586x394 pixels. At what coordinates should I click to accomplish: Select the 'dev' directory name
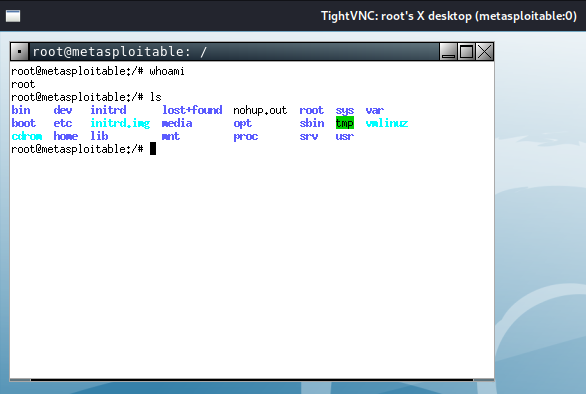[63, 110]
